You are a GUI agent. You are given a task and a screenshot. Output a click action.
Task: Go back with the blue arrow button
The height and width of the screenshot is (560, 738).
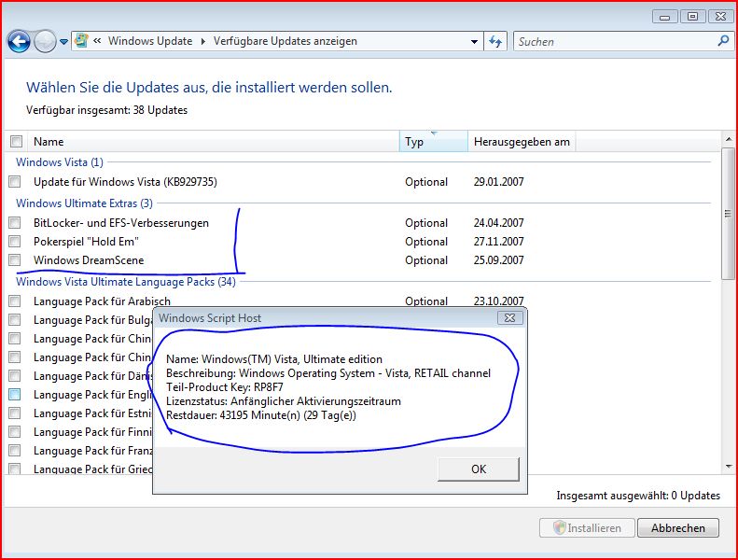coord(19,42)
